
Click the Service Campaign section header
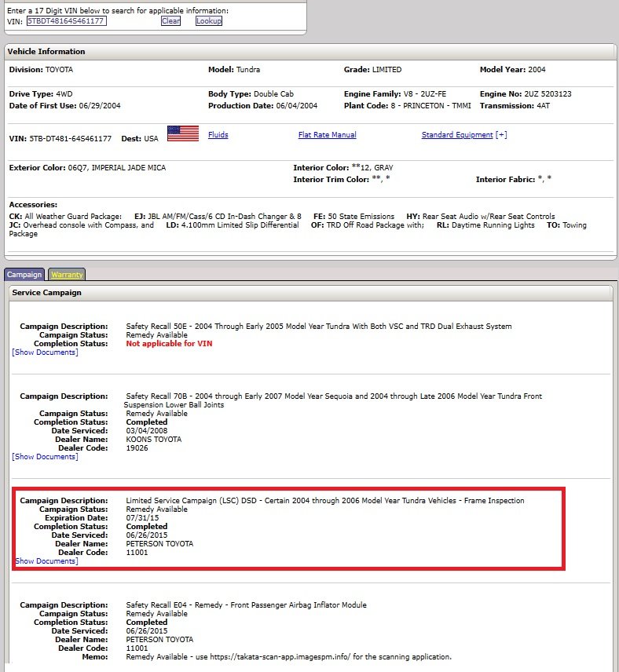[310, 293]
